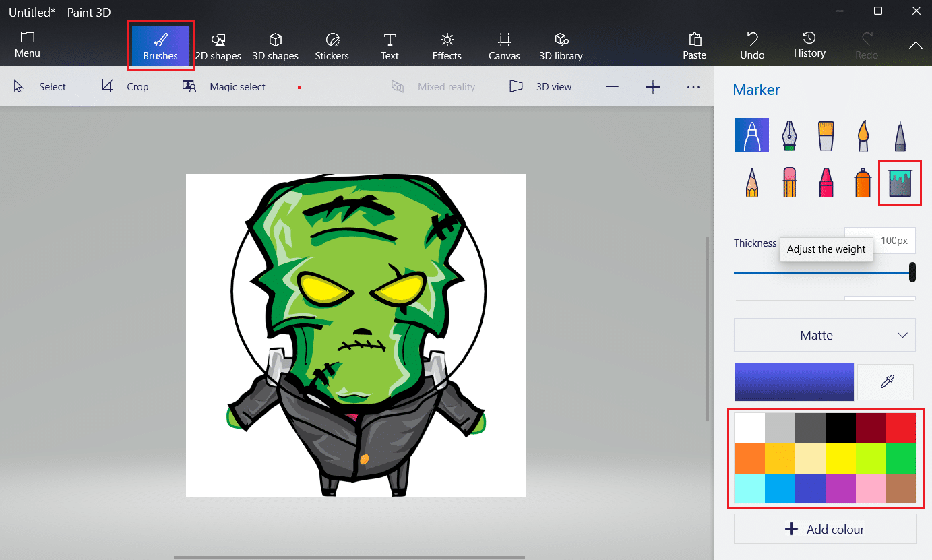Pick the orange colour swatch
Image resolution: width=932 pixels, height=560 pixels.
point(749,458)
